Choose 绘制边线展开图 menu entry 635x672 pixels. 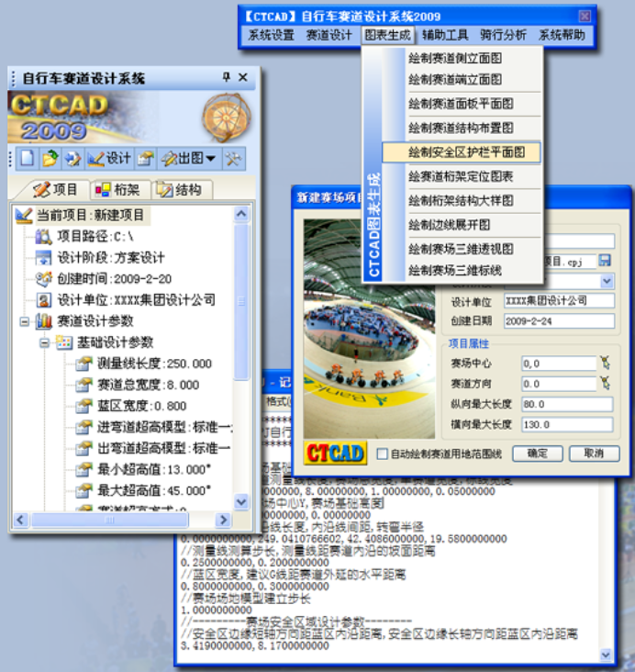point(461,225)
